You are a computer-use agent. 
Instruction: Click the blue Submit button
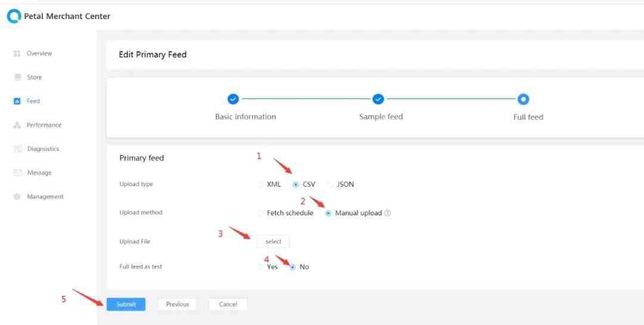pyautogui.click(x=126, y=305)
